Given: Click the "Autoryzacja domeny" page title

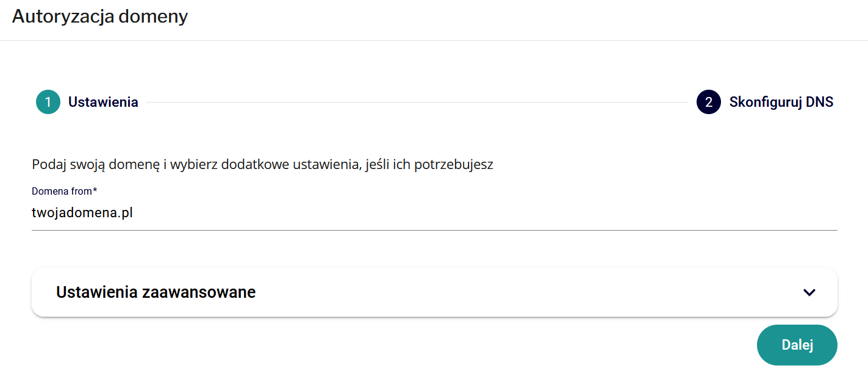Looking at the screenshot, I should pyautogui.click(x=100, y=16).
